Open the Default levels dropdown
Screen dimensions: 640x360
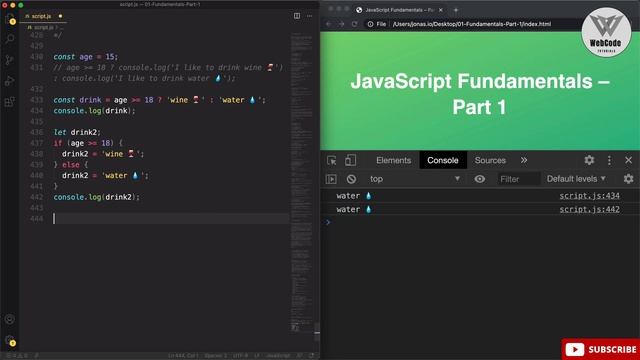[576, 179]
